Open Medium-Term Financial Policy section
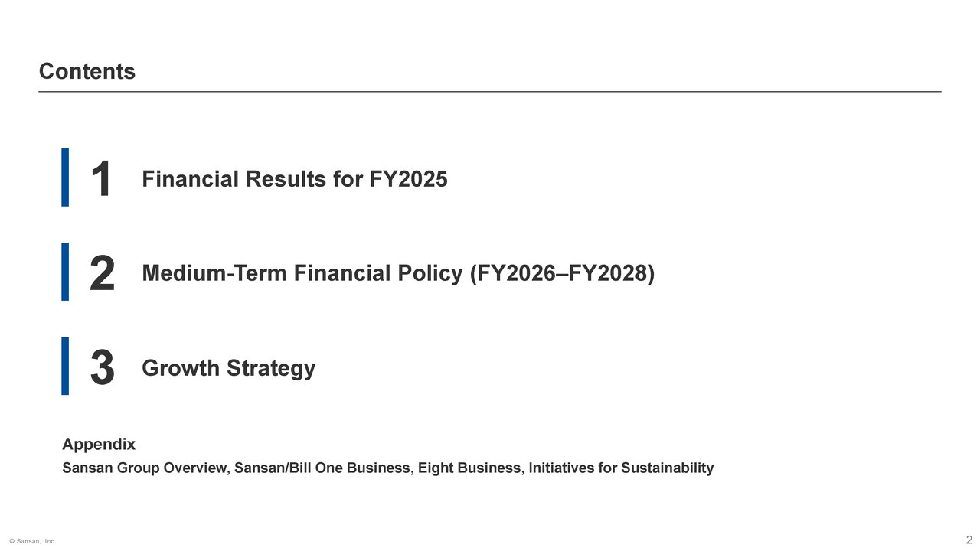 tap(398, 273)
